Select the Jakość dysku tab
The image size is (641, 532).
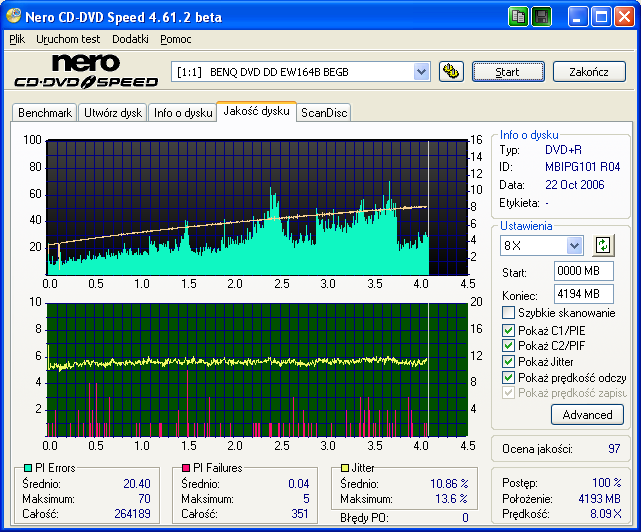pos(256,111)
